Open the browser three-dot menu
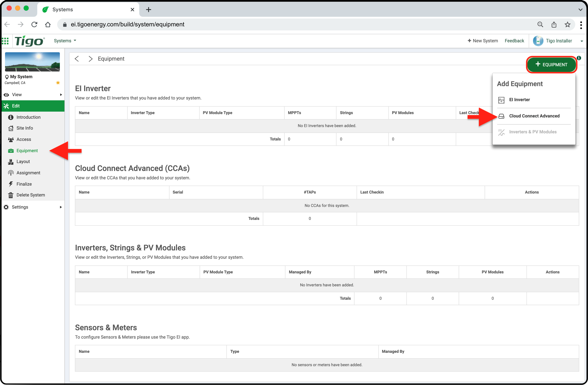Screen dimensions: 588x385 (581, 25)
